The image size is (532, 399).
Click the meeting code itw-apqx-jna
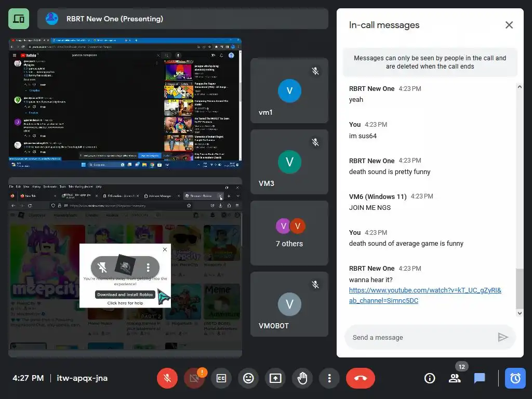click(82, 378)
